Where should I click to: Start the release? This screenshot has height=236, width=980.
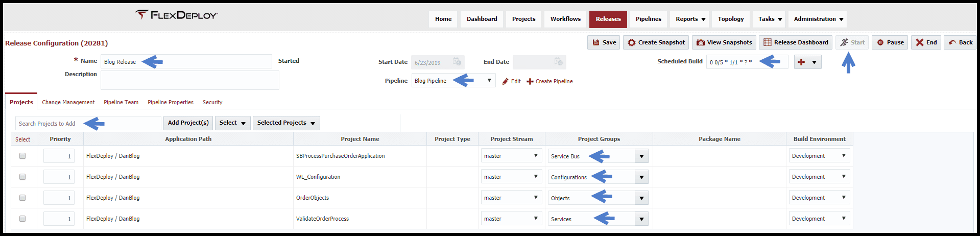point(852,42)
